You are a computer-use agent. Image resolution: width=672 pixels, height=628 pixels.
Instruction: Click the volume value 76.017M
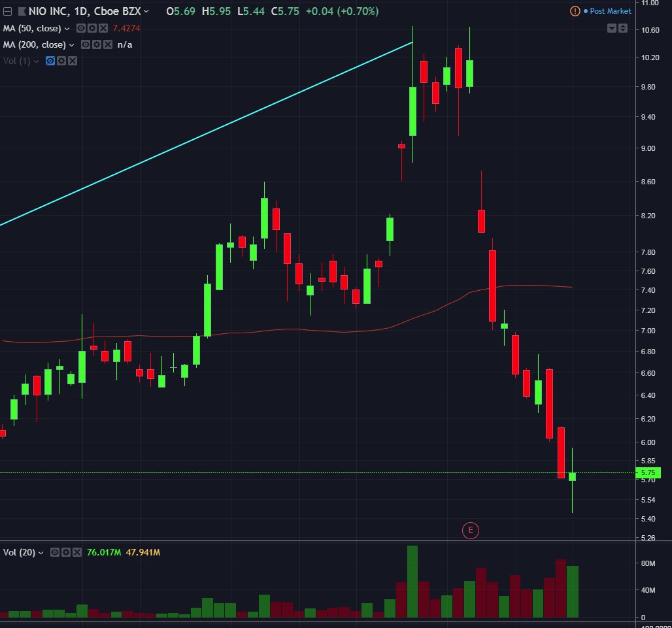click(x=104, y=552)
